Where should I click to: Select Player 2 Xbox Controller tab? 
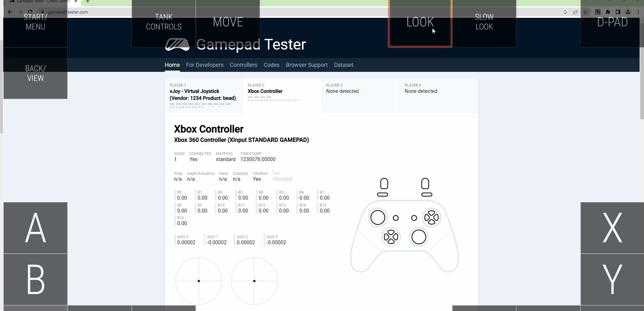coord(282,95)
